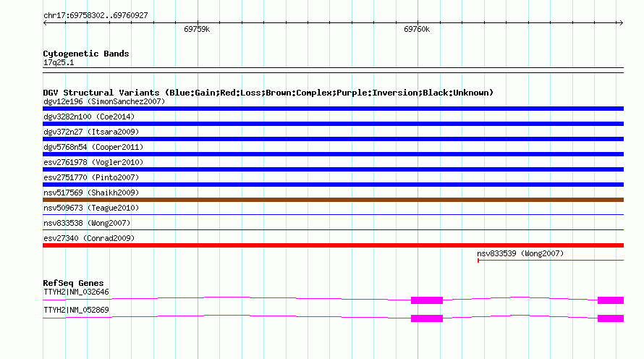Image resolution: width=644 pixels, height=359 pixels.
Task: Click the 69760k ruler tick label
Action: 417,29
